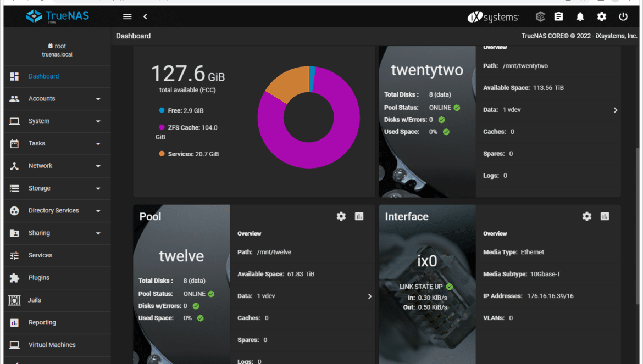This screenshot has width=643, height=364.
Task: Click the Dashboard breadcrumb title
Action: (134, 36)
